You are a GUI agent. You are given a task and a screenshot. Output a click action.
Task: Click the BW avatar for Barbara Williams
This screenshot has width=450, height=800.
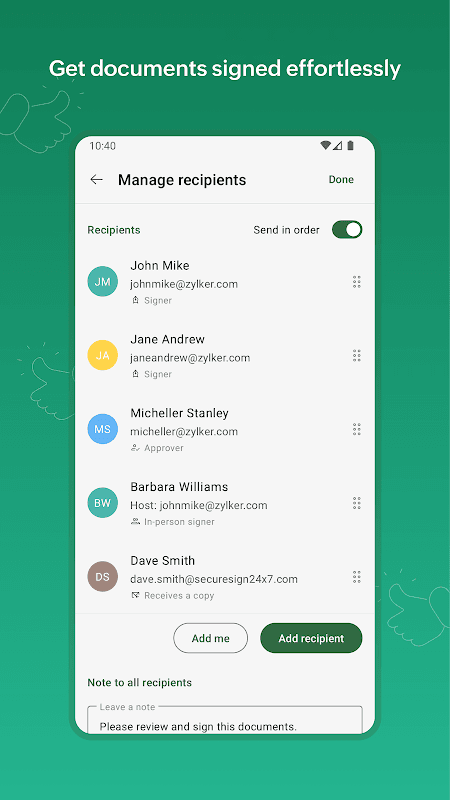(x=103, y=503)
